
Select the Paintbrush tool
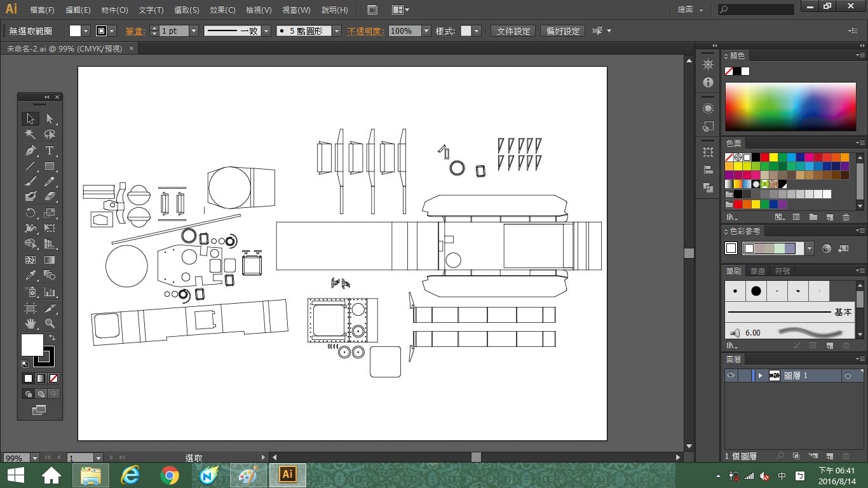click(x=30, y=182)
